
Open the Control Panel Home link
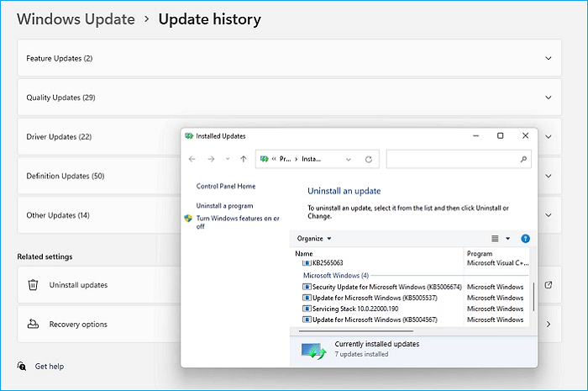[225, 187]
